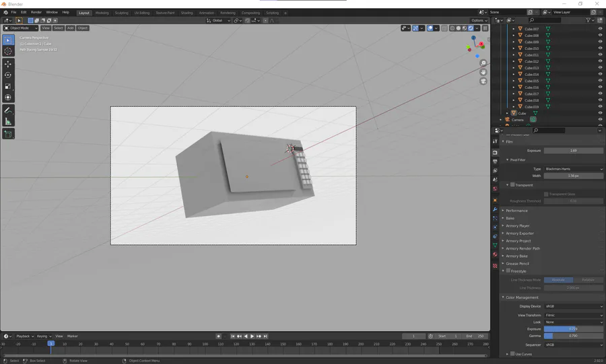Open the timeline Playback menu
Viewport: 606px width, 364px height.
pyautogui.click(x=24, y=336)
